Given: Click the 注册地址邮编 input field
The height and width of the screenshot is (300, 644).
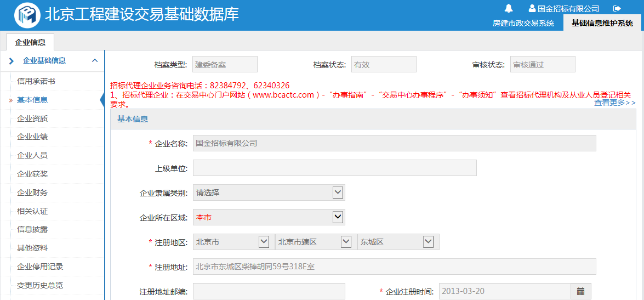Looking at the screenshot, I should [x=269, y=291].
